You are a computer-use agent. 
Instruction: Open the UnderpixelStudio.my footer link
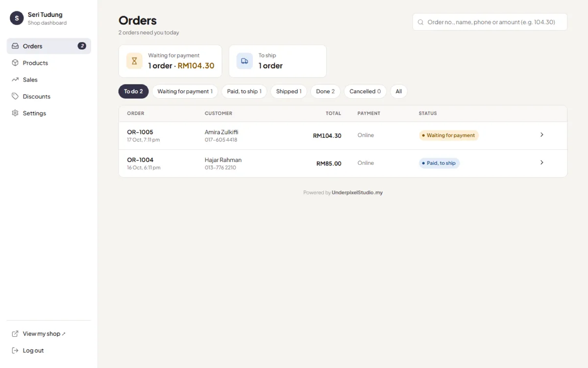[x=357, y=193]
